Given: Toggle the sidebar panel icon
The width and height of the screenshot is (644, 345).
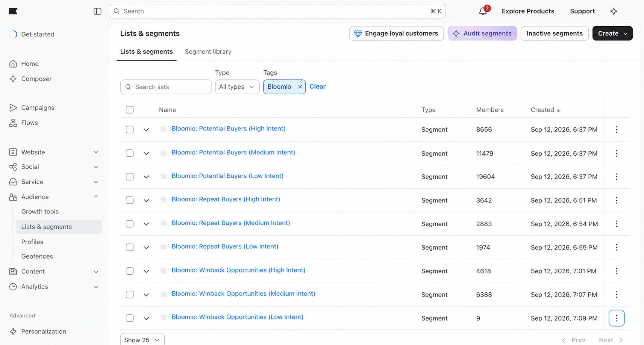Looking at the screenshot, I should coord(97,11).
